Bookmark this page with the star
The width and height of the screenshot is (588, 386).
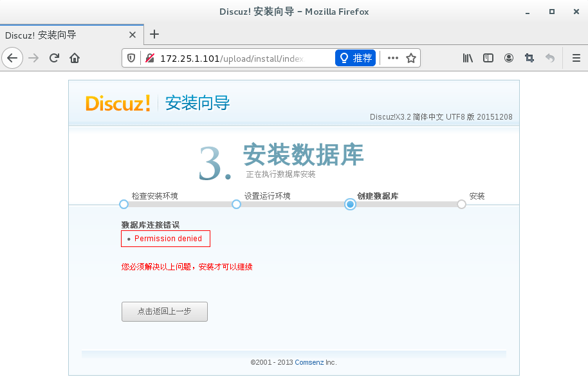coord(411,58)
